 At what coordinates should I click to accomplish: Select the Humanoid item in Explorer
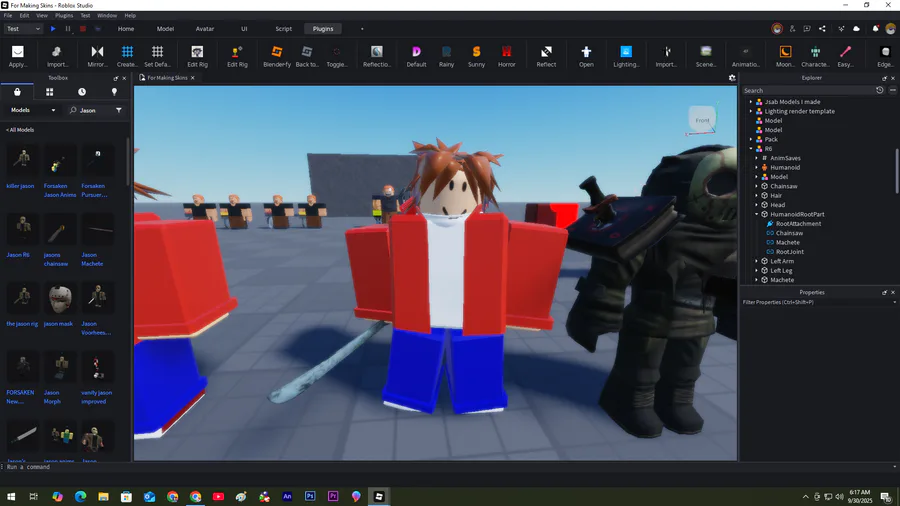click(785, 168)
